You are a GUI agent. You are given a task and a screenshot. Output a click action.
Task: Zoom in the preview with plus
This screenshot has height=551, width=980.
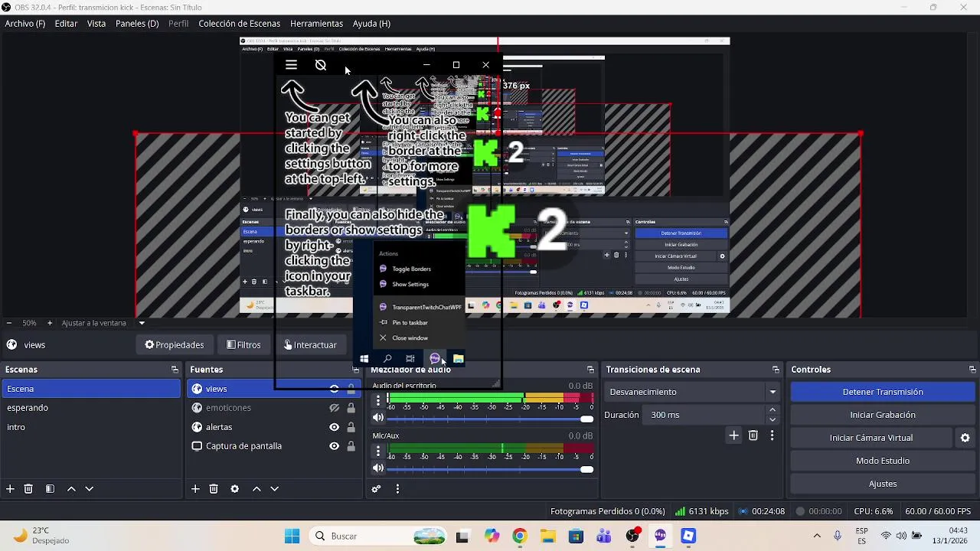pyautogui.click(x=50, y=323)
